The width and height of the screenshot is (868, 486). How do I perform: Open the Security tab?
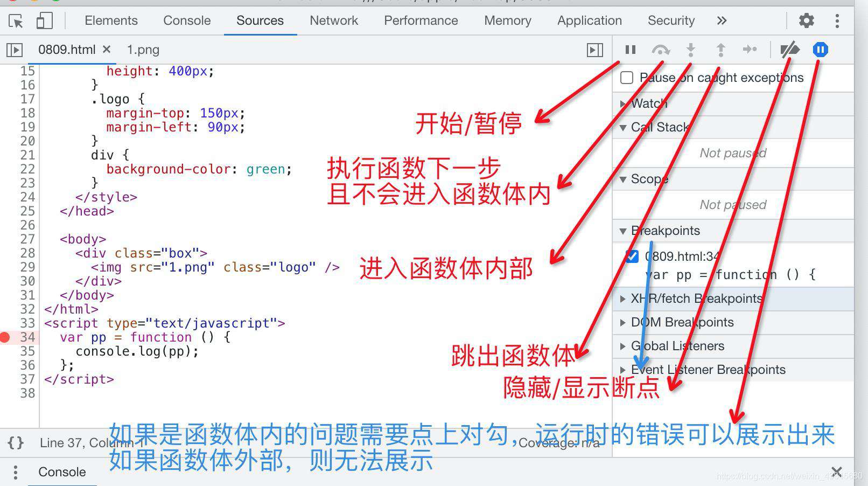pyautogui.click(x=671, y=20)
